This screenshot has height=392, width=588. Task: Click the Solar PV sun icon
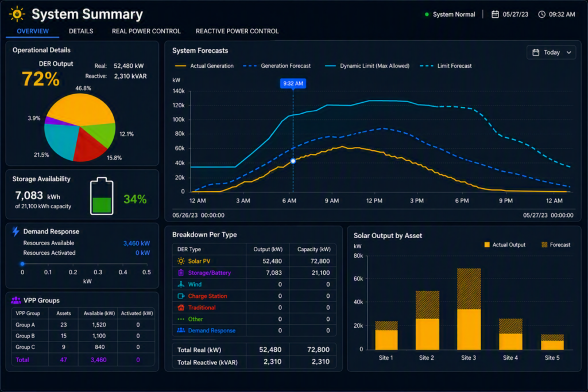click(x=181, y=261)
